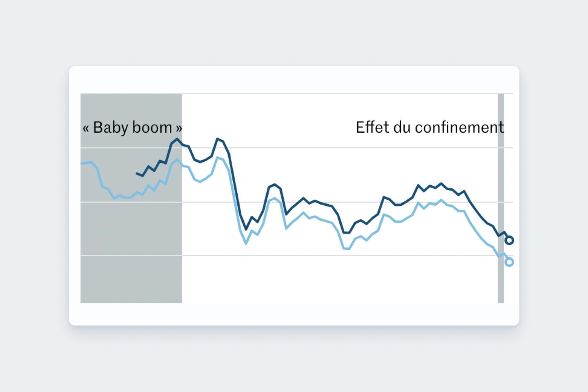The height and width of the screenshot is (392, 588).
Task: Click the dark blue line's starting point
Action: pos(137,174)
